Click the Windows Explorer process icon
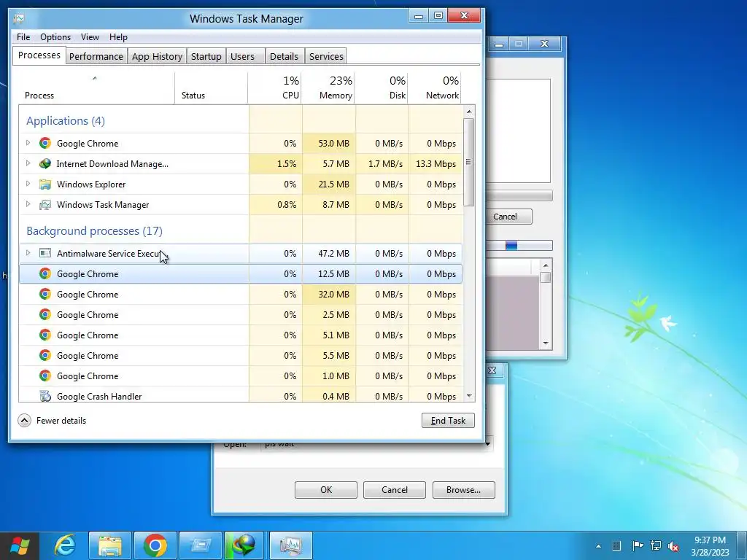 tap(45, 184)
